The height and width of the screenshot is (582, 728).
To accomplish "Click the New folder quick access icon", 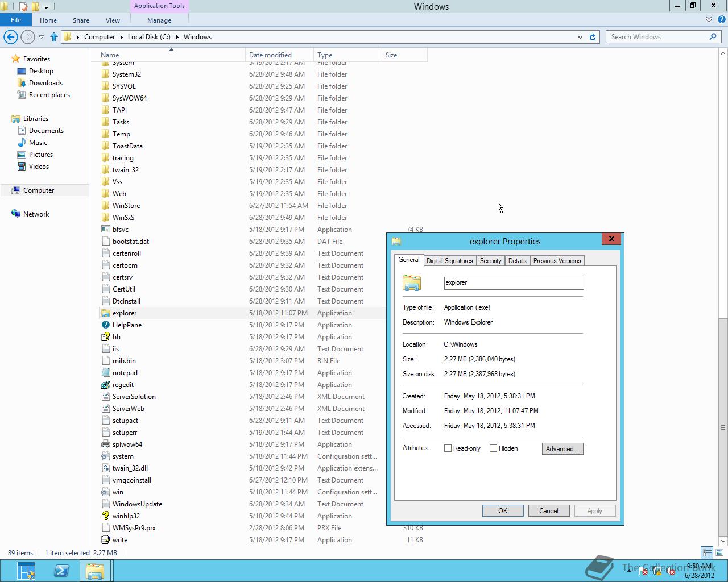I will 35,7.
